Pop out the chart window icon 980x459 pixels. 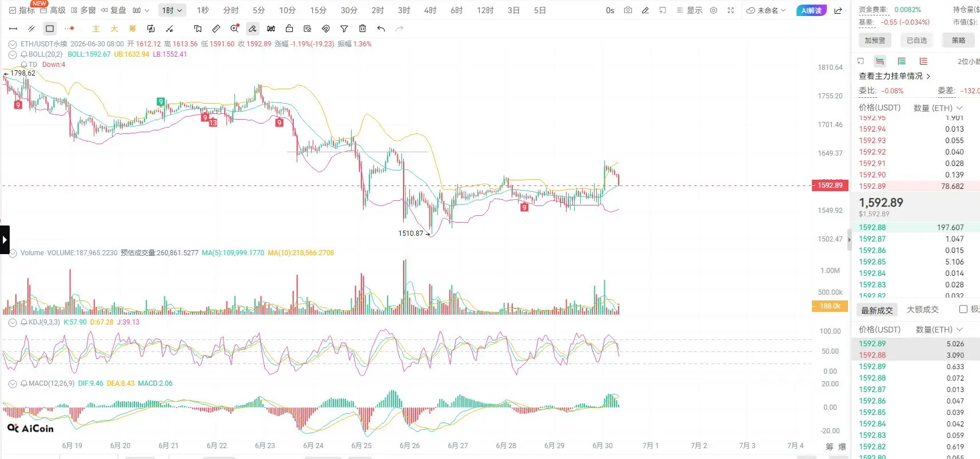662,10
